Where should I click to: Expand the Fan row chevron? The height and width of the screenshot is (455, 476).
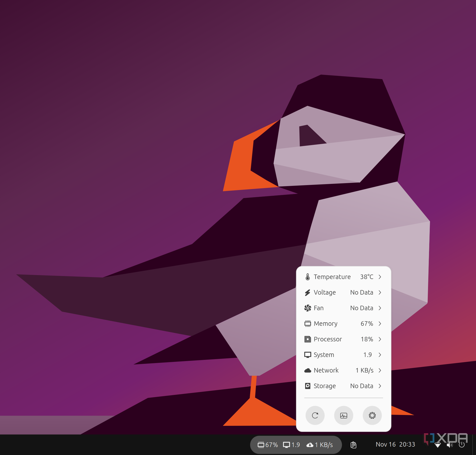tap(380, 308)
